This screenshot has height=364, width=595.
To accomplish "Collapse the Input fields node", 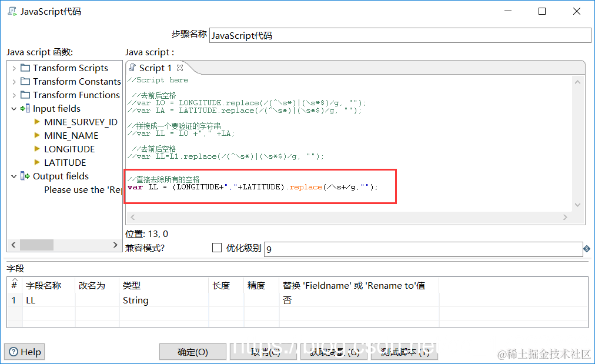I will [14, 109].
